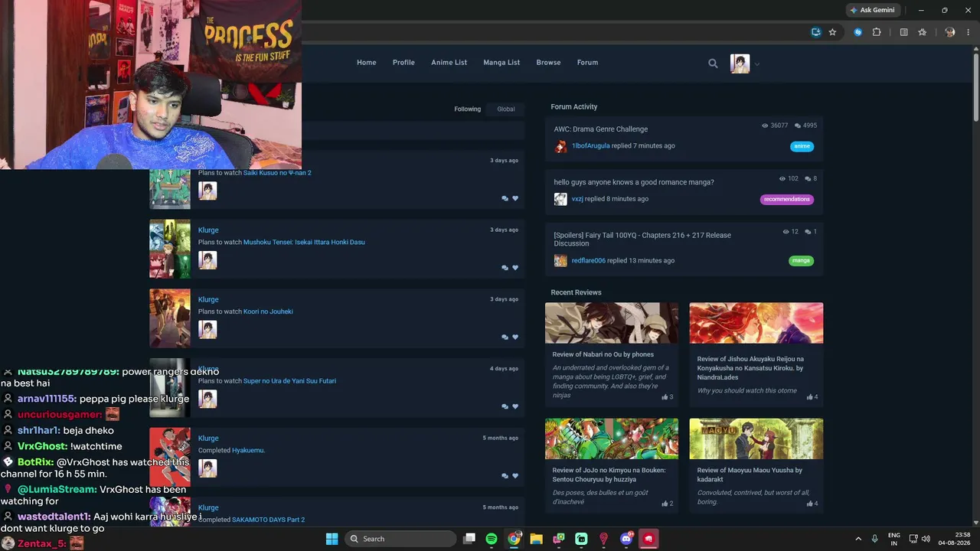The image size is (980, 551).
Task: Like the Mushoku Tensei activity
Action: (x=515, y=268)
